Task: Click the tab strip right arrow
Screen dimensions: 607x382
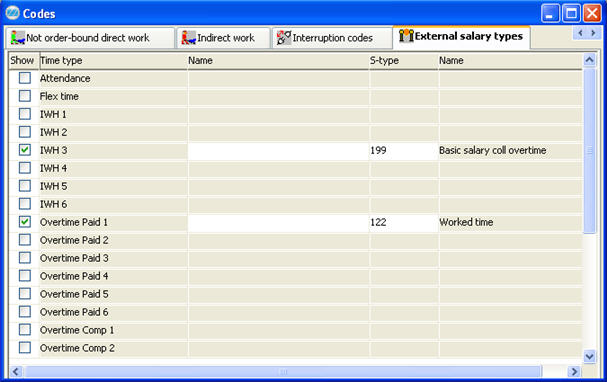Action: 593,33
